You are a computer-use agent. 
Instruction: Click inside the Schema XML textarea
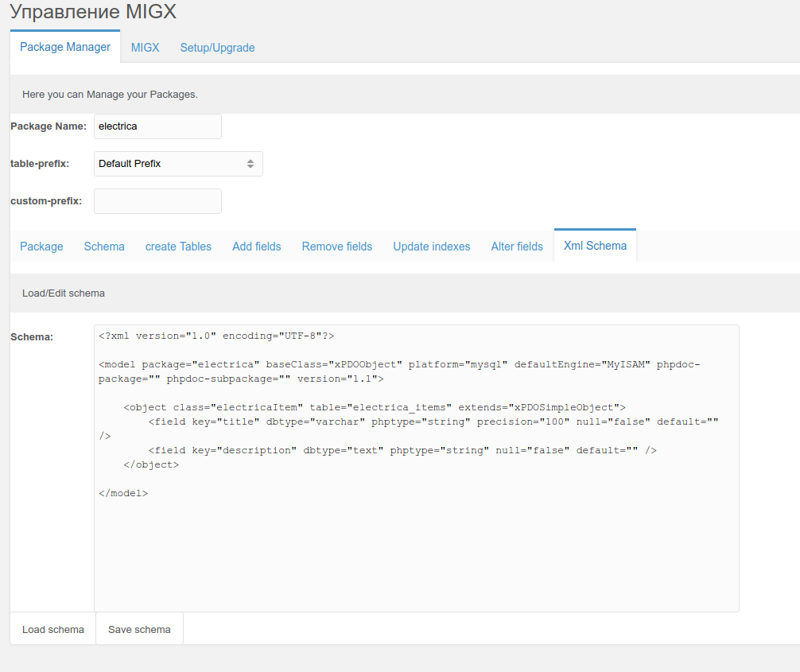point(417,468)
